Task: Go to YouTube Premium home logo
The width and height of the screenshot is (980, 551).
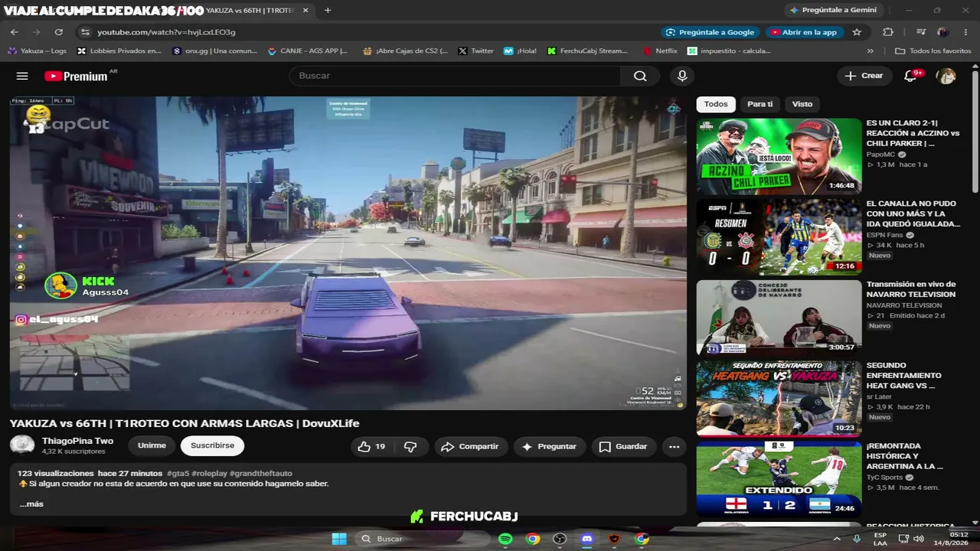Action: (x=76, y=76)
